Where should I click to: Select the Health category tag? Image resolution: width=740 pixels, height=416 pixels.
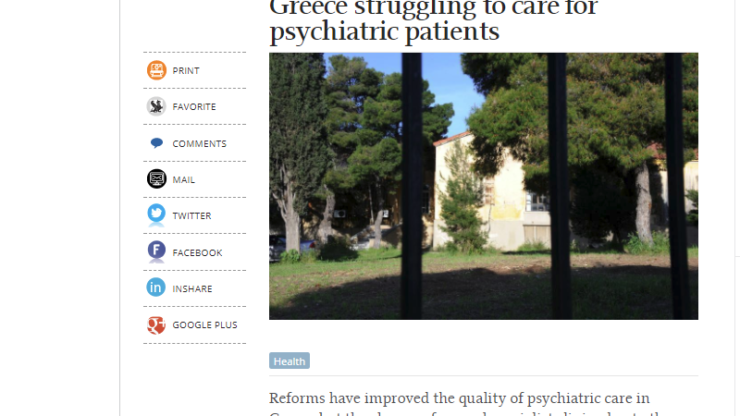(289, 361)
